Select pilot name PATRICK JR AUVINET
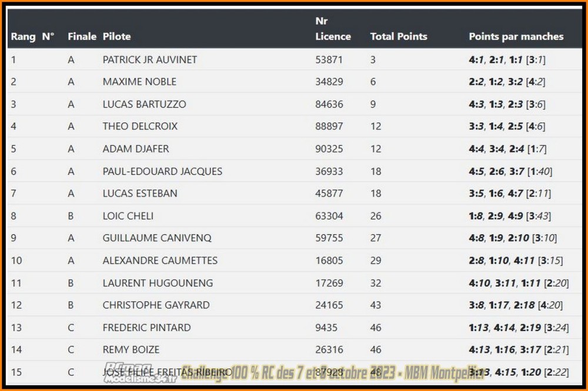This screenshot has width=588, height=391. point(149,59)
